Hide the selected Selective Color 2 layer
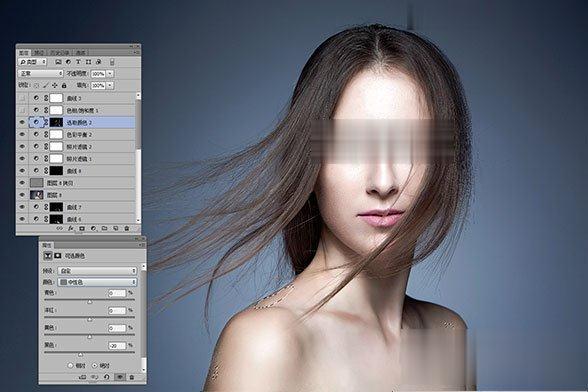 [x=22, y=122]
